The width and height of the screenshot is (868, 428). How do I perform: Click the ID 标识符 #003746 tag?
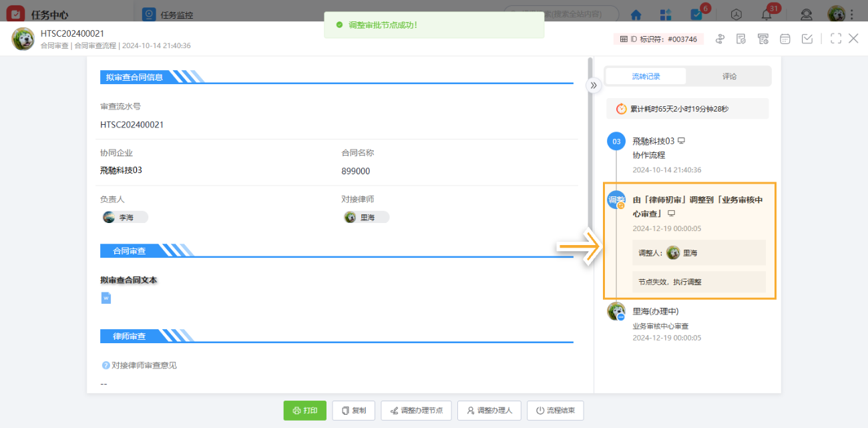tap(658, 39)
